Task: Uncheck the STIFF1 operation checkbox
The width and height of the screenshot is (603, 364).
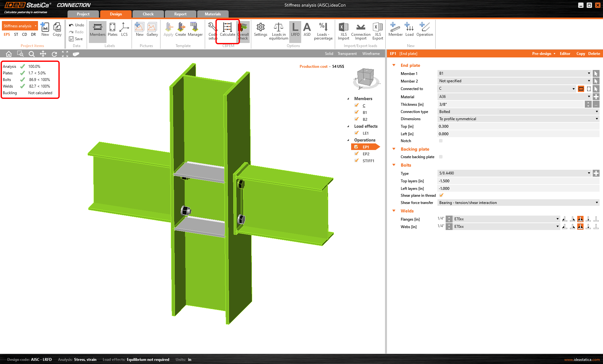Action: (356, 161)
